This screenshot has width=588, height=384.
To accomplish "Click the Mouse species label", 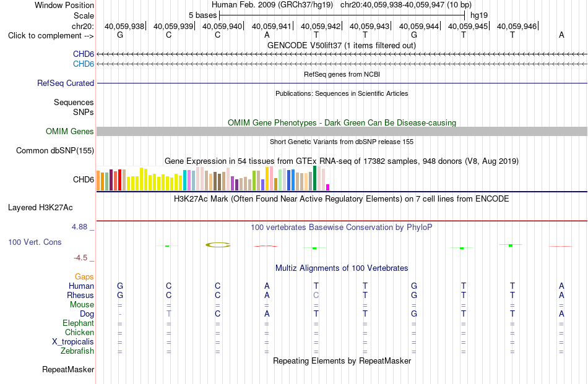I will (82, 305).
